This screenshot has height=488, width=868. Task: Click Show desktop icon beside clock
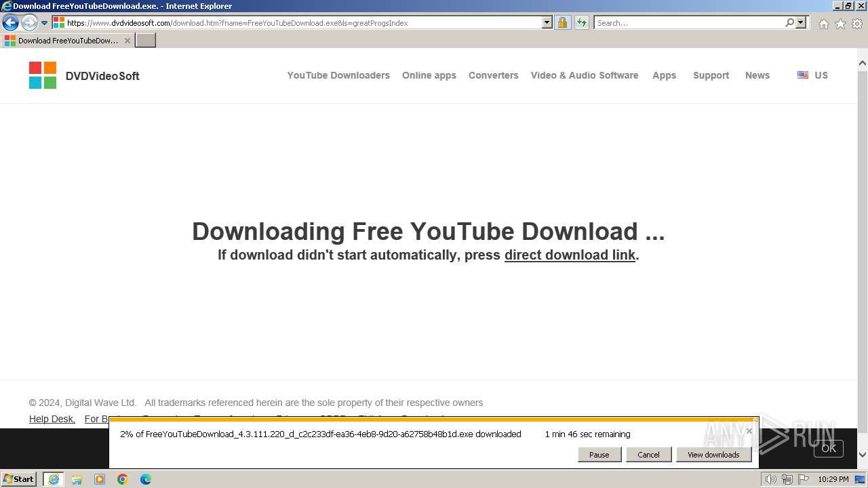point(860,479)
